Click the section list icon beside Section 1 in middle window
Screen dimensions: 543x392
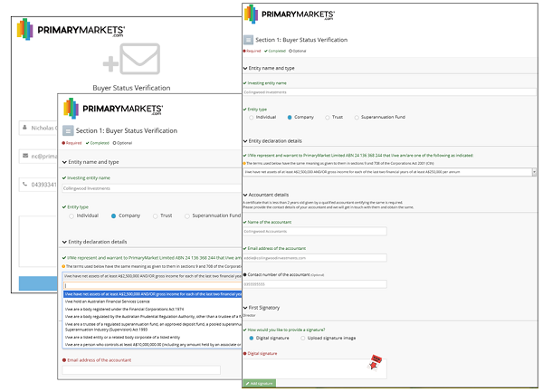tap(68, 131)
